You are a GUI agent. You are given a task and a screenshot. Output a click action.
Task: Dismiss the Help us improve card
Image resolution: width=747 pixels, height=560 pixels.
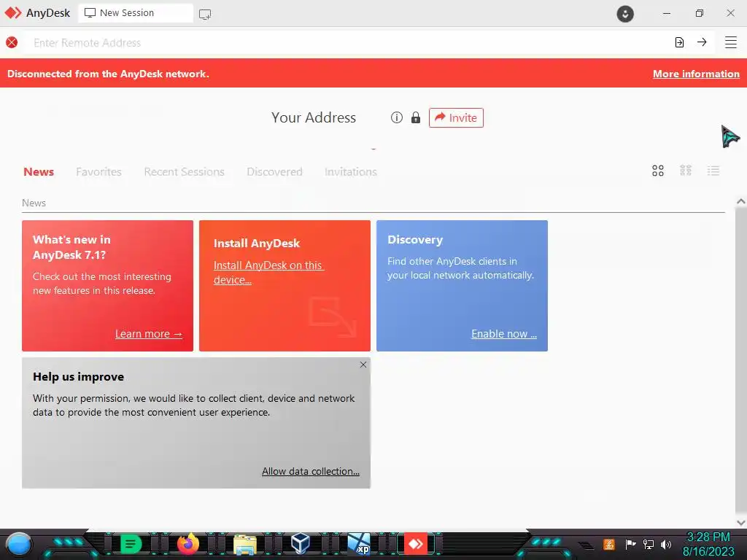[x=363, y=365]
